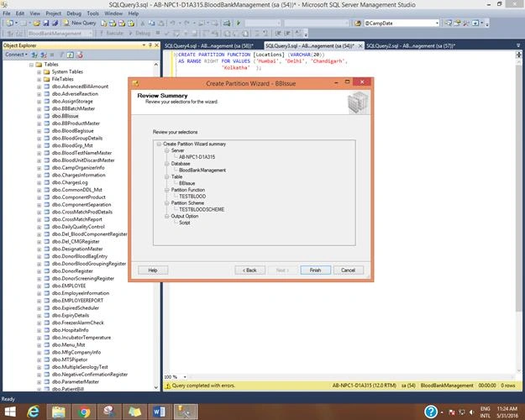
Task: Click the Finish button in wizard
Action: (x=315, y=270)
